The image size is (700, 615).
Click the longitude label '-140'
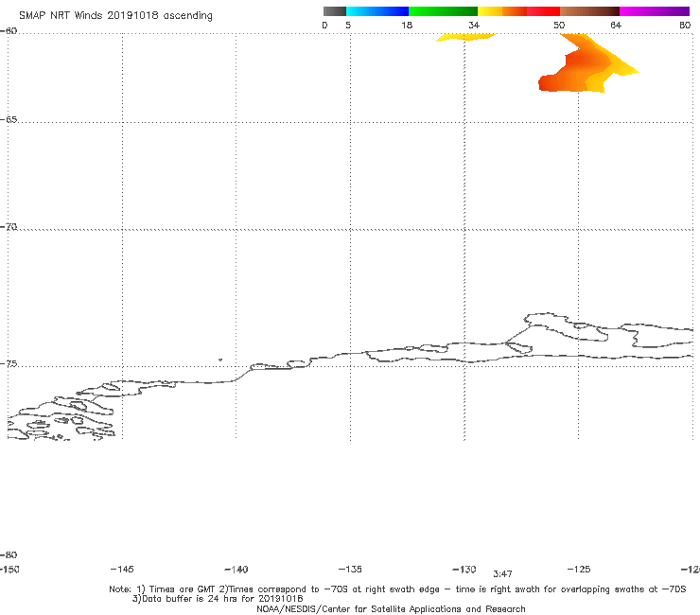point(236,570)
